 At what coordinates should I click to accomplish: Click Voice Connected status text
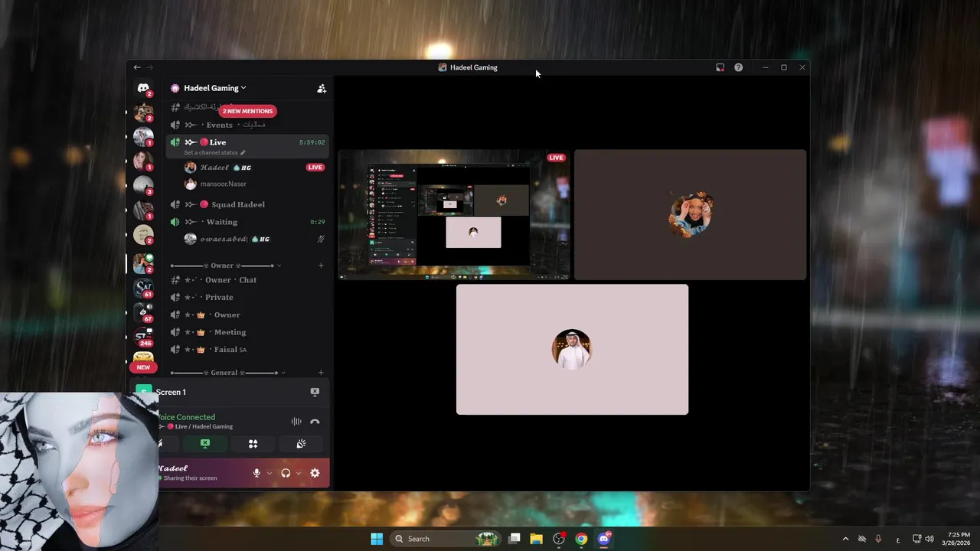[x=186, y=417]
